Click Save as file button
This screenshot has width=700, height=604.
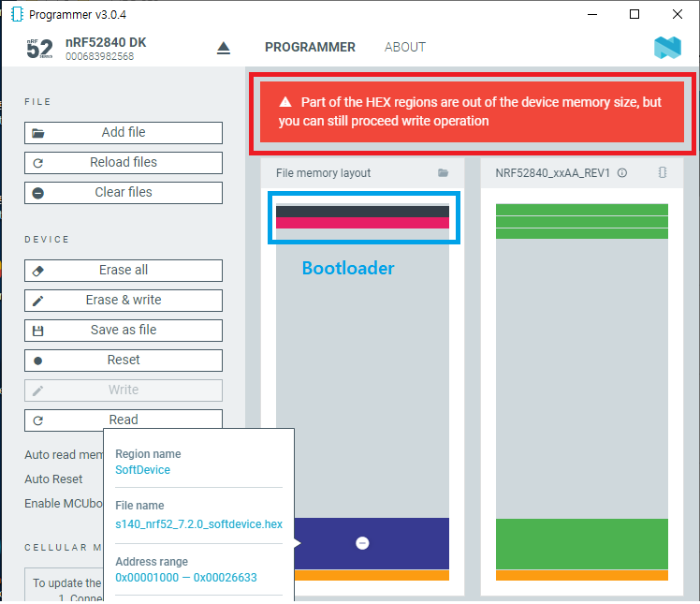[x=124, y=331]
